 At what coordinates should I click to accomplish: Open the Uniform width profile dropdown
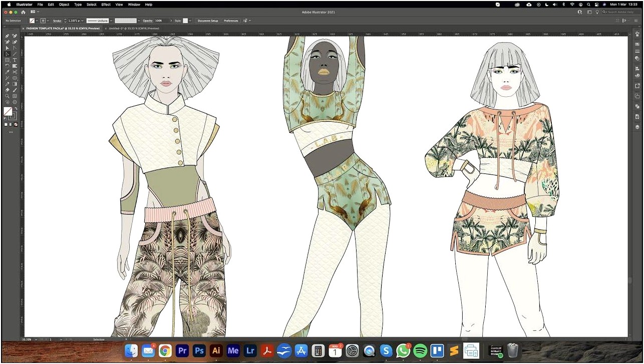pos(111,21)
